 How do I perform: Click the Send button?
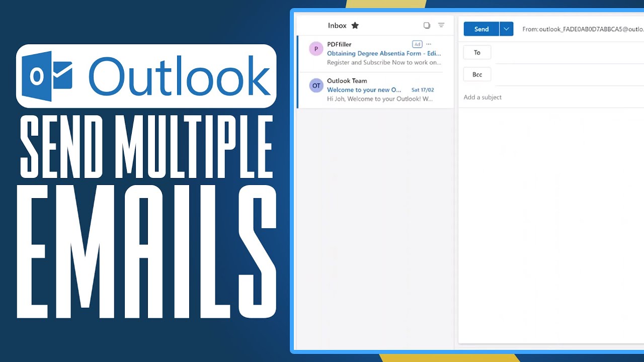point(481,29)
